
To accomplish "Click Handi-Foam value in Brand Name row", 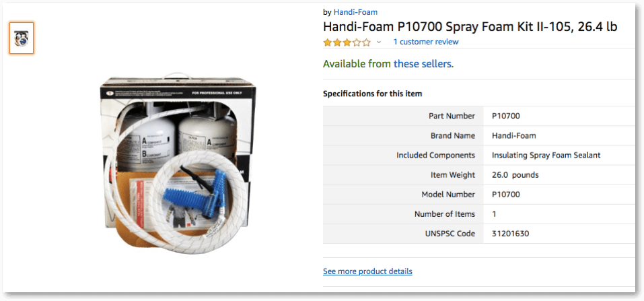I will (514, 135).
